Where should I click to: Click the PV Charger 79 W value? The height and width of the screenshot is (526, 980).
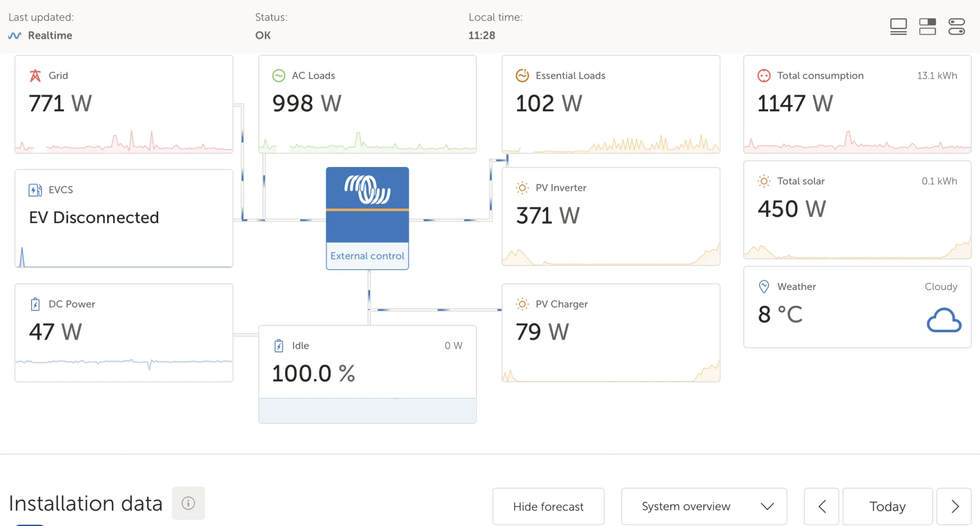542,332
